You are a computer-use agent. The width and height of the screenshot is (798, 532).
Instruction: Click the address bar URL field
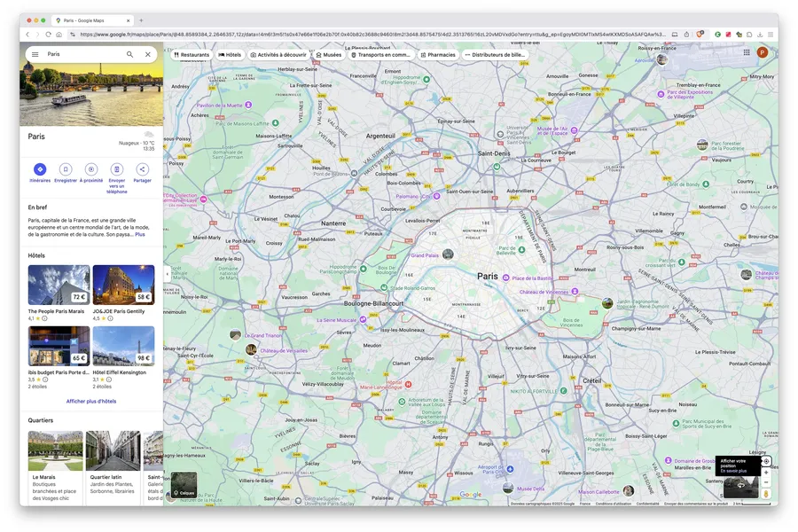click(x=372, y=34)
